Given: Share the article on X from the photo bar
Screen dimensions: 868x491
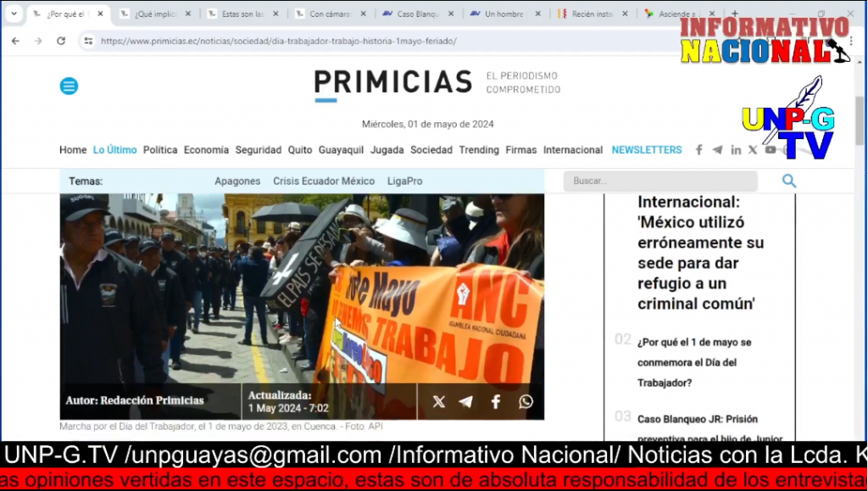Looking at the screenshot, I should (438, 401).
